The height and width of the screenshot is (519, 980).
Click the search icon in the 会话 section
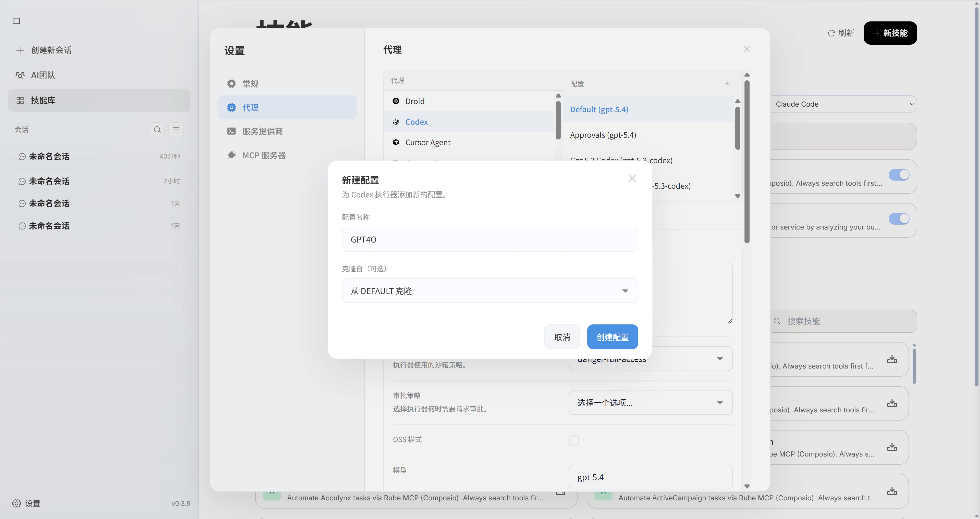click(x=157, y=130)
